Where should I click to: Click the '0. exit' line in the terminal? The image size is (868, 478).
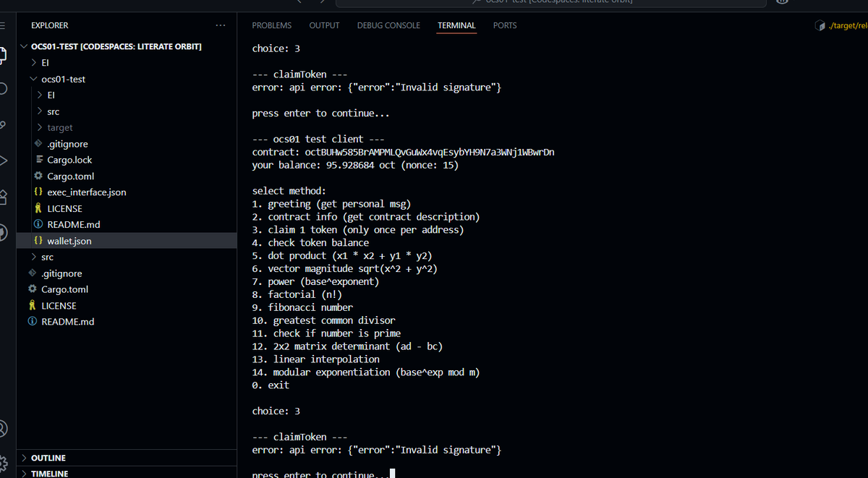pos(271,385)
